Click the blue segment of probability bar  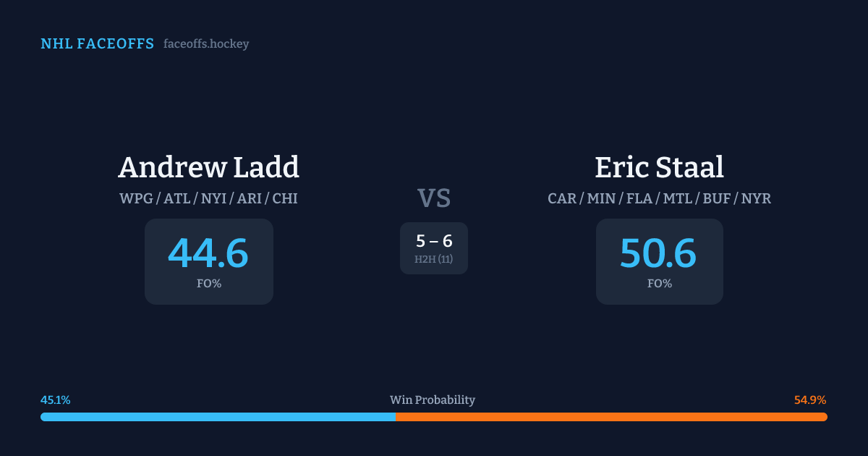pyautogui.click(x=217, y=417)
